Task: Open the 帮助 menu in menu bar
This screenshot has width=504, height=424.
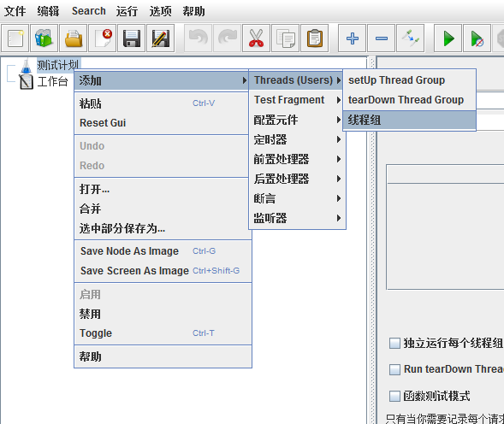Action: point(194,11)
